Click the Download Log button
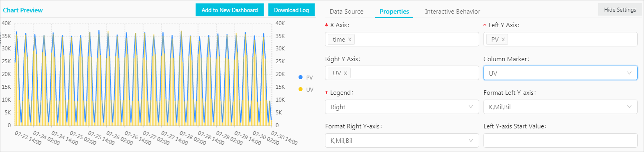 coord(291,10)
